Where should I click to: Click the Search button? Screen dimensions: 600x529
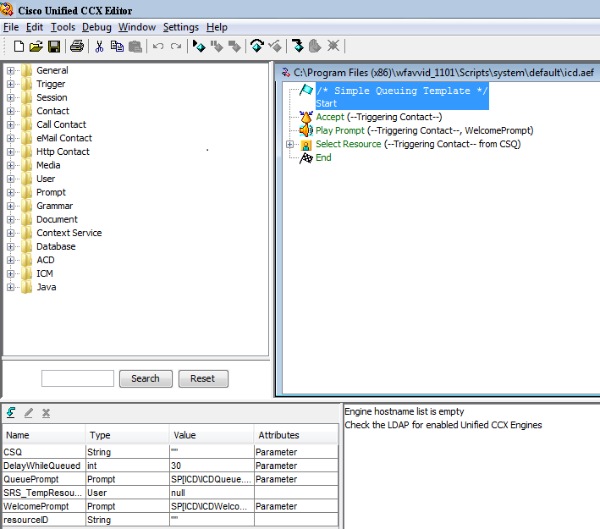tap(145, 379)
